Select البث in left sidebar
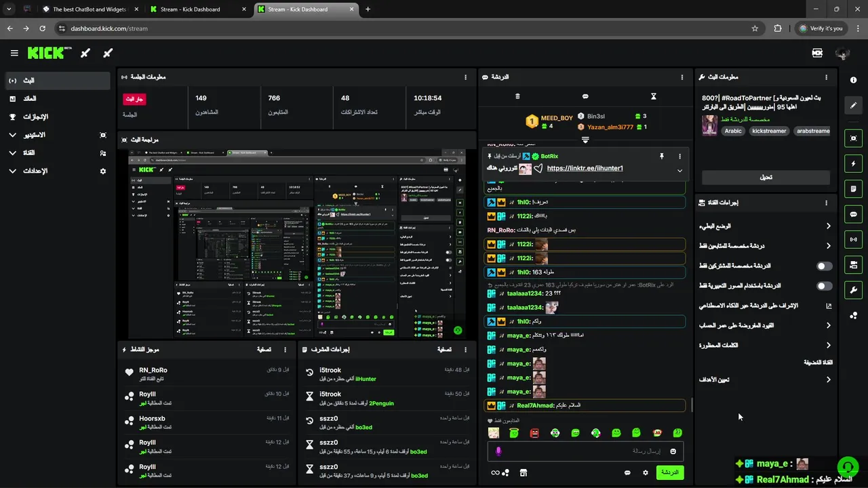 pyautogui.click(x=57, y=81)
